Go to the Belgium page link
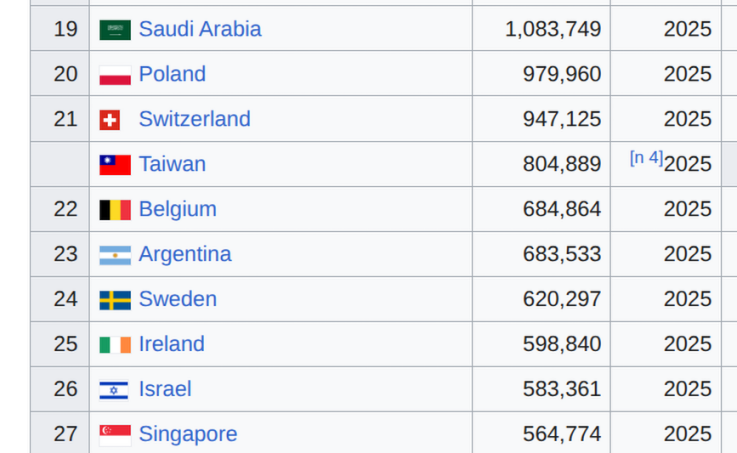737x453 pixels. (x=178, y=209)
